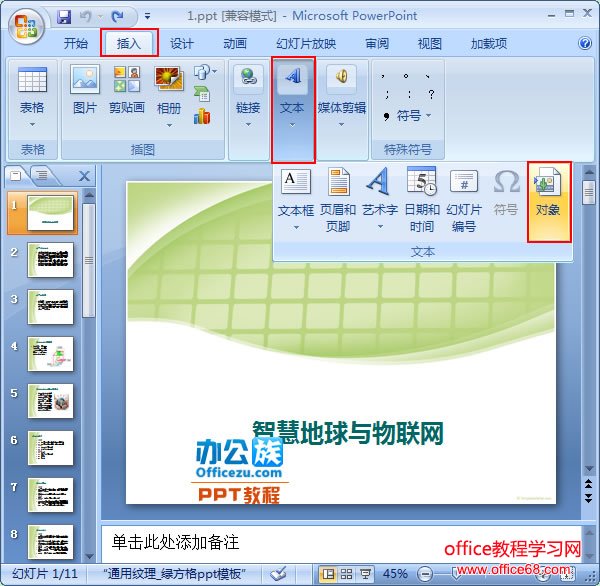This screenshot has width=600, height=586.
Task: Insert SmartArt graphic icon
Action: (202, 94)
